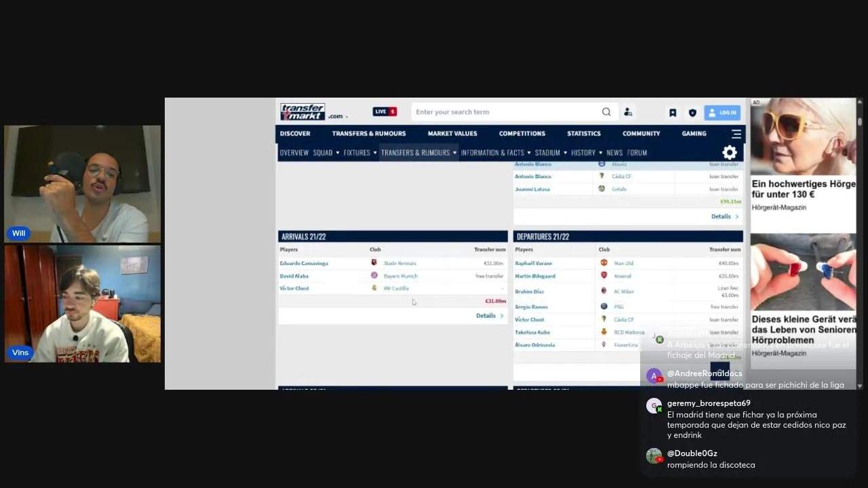Image resolution: width=868 pixels, height=488 pixels.
Task: Expand the FIXTURES submenu arrow
Action: [x=374, y=152]
